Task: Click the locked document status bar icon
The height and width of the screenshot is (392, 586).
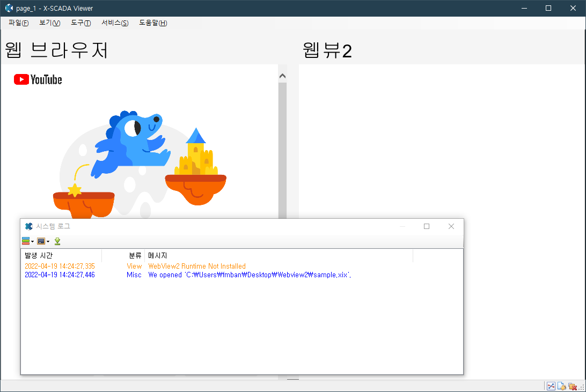Action: [561, 387]
